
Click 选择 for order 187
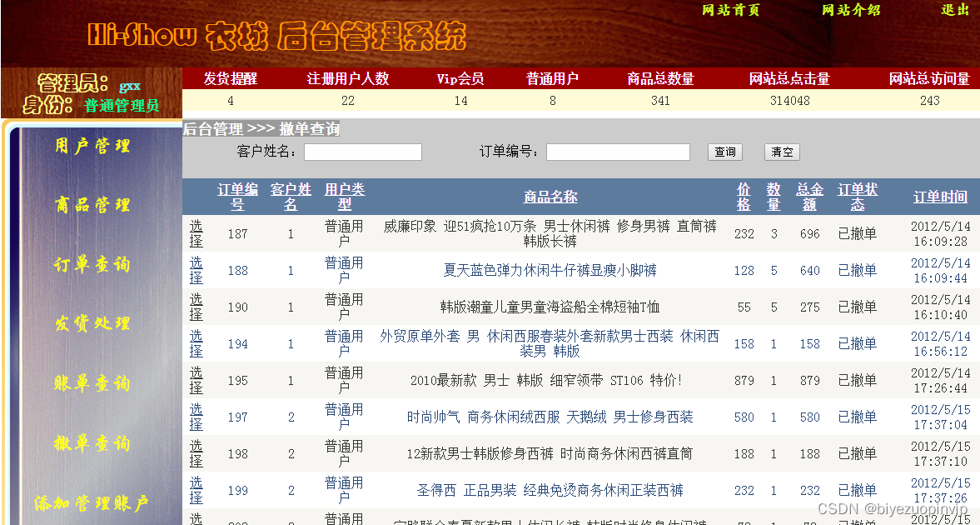pos(196,233)
